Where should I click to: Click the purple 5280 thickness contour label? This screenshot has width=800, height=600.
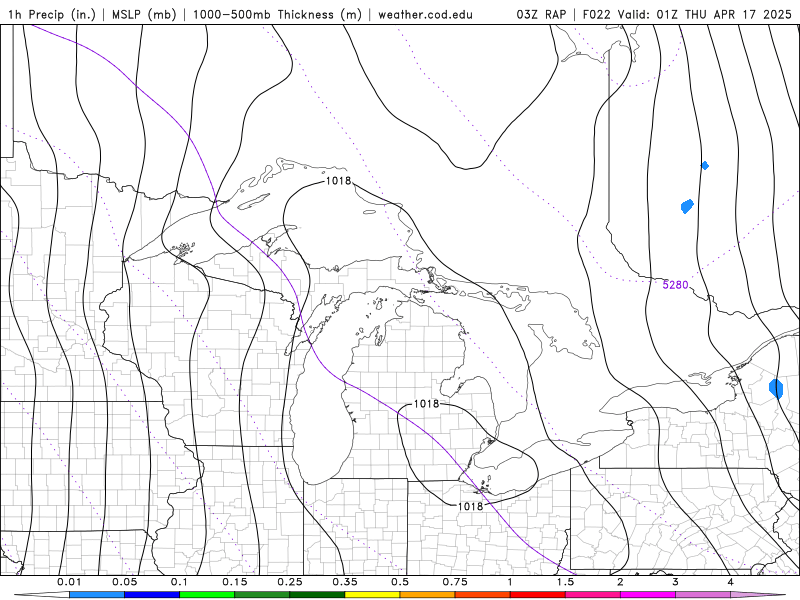[675, 285]
